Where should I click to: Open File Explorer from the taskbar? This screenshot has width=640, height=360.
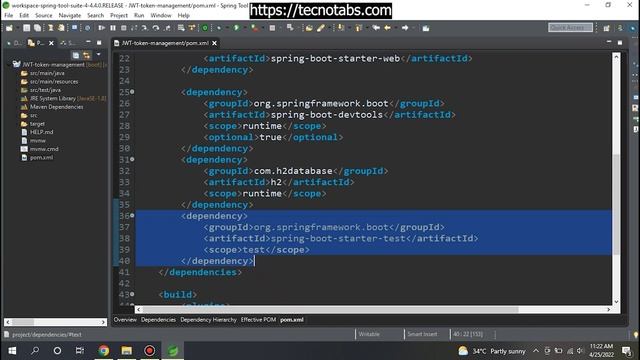point(127,351)
